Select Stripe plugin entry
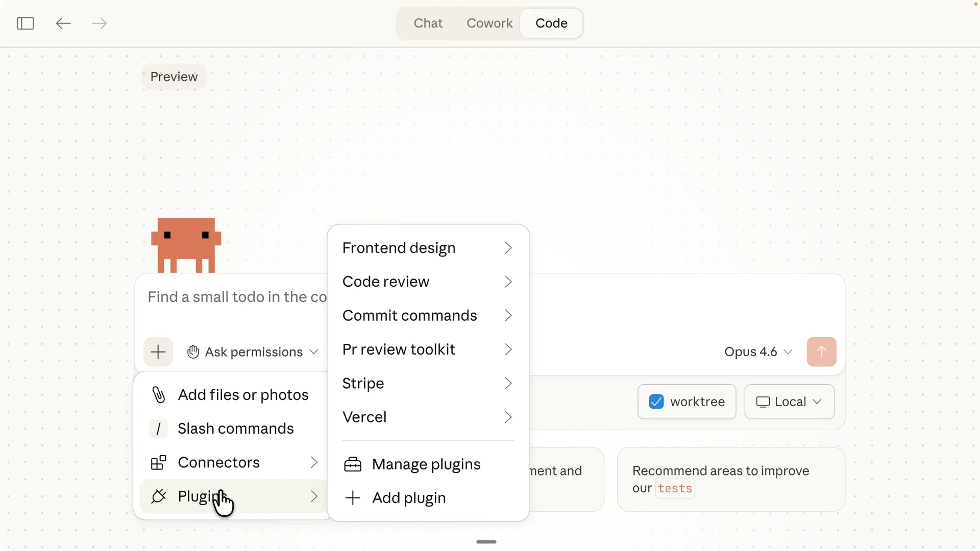The width and height of the screenshot is (980, 551). (x=428, y=384)
